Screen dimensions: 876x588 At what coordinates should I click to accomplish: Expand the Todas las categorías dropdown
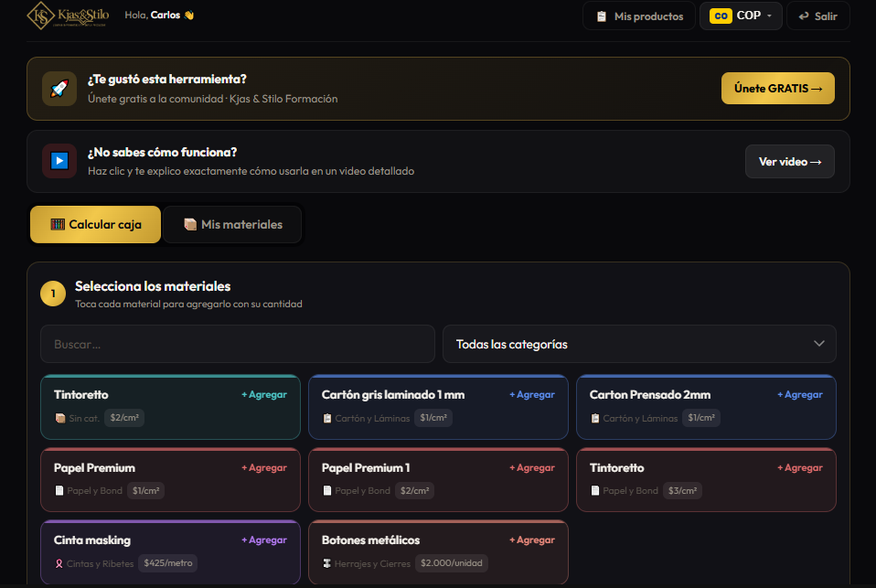pos(639,344)
